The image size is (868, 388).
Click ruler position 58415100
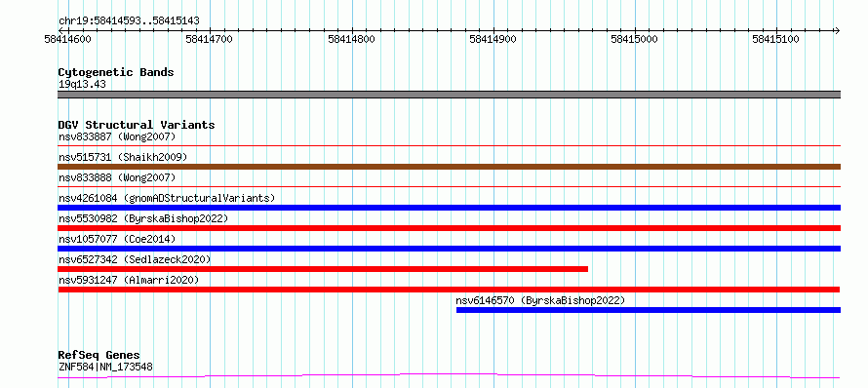775,39
